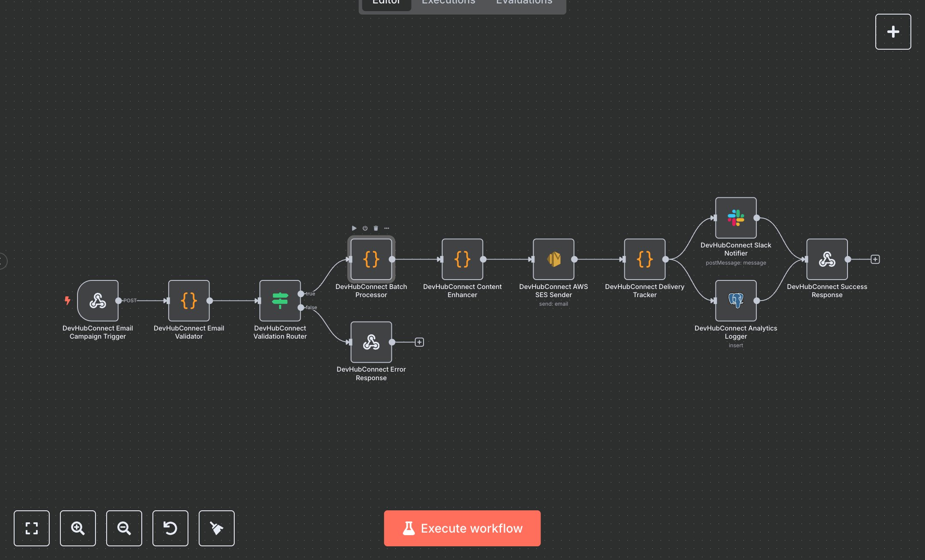Select the DevHubConnect Validation Router switch node
The image size is (925, 560).
coord(280,301)
